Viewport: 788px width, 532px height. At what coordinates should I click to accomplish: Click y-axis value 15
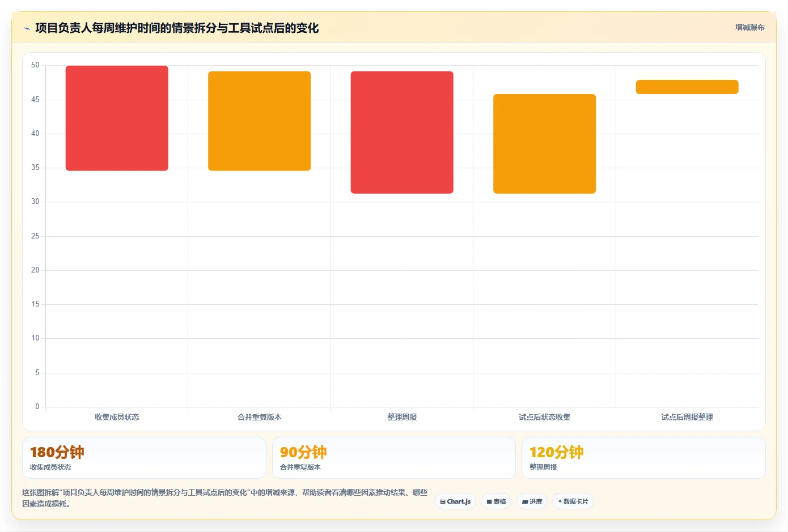click(x=35, y=304)
